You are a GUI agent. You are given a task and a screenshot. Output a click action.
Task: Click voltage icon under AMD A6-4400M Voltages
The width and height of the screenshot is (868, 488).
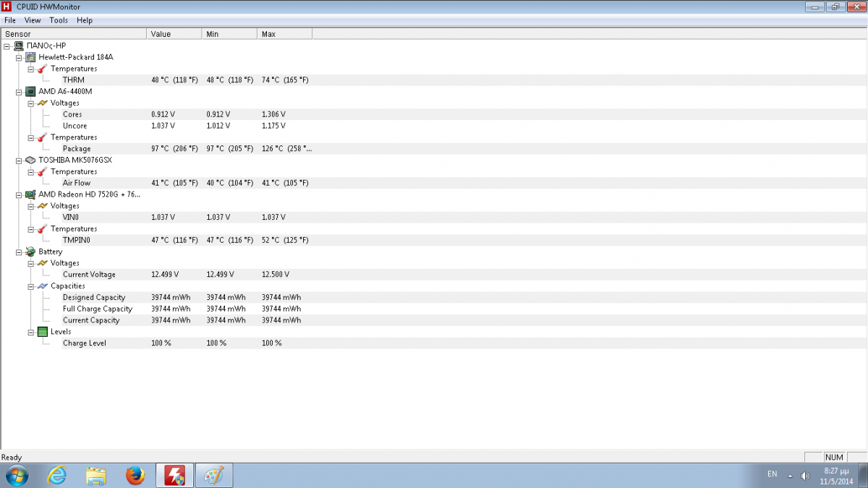point(43,103)
